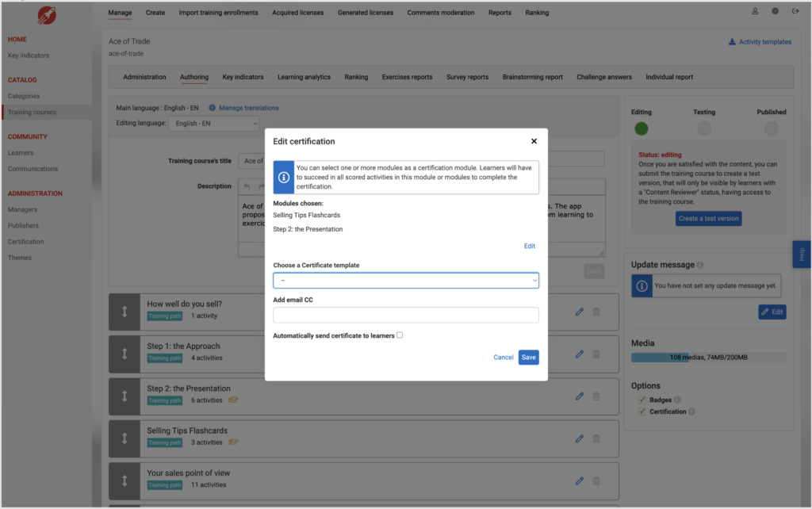Close the Edit certification dialog

click(534, 141)
